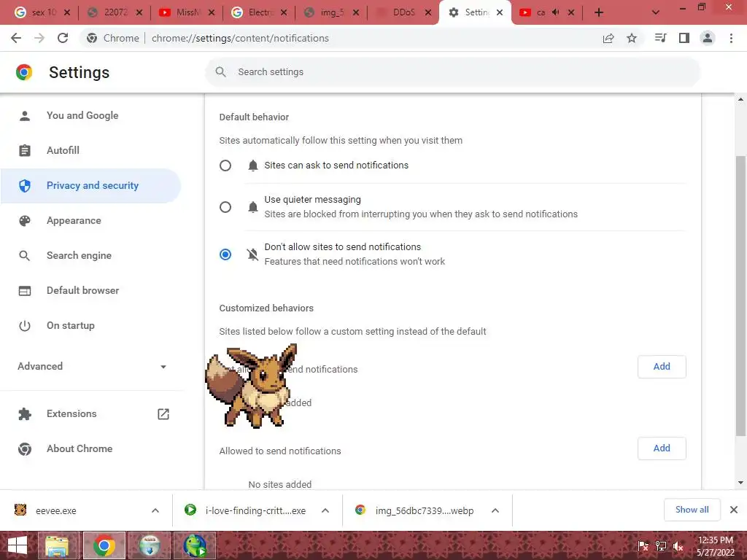Image resolution: width=747 pixels, height=560 pixels.
Task: Open Search engine settings
Action: click(x=90, y=256)
